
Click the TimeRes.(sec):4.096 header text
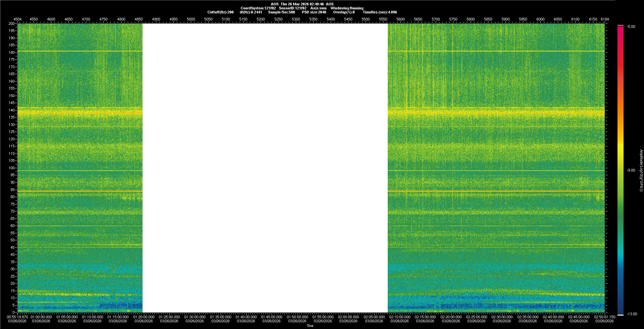379,12
